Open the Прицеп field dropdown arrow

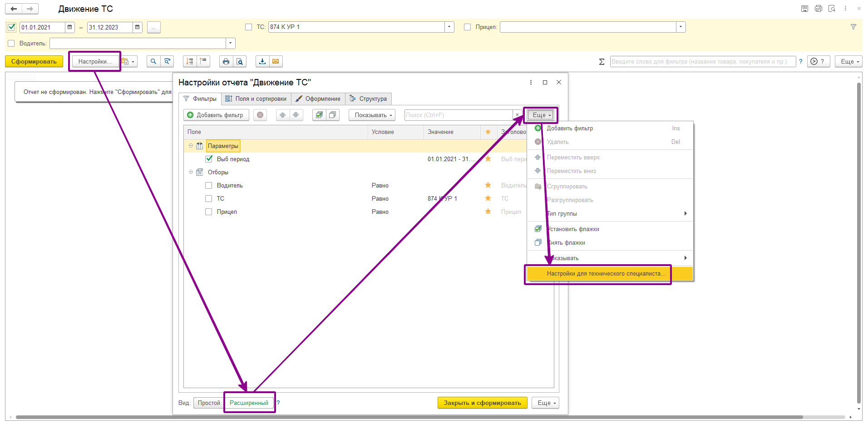pos(681,27)
